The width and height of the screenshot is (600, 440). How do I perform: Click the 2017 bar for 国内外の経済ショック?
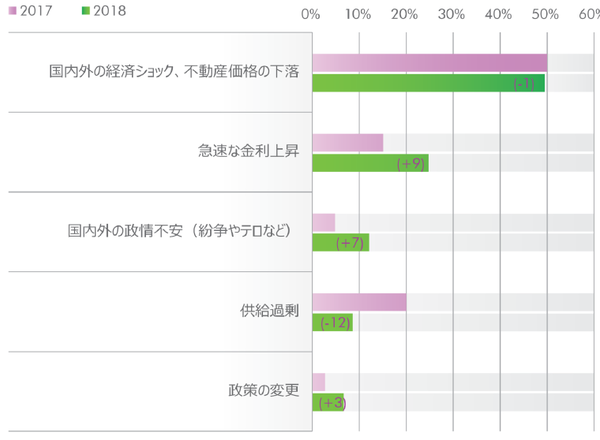[429, 62]
